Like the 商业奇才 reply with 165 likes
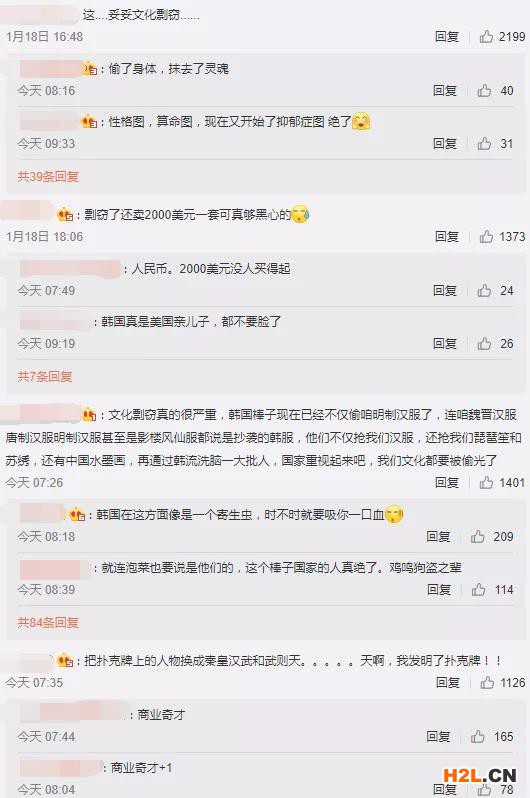This screenshot has width=530, height=798. (x=478, y=736)
